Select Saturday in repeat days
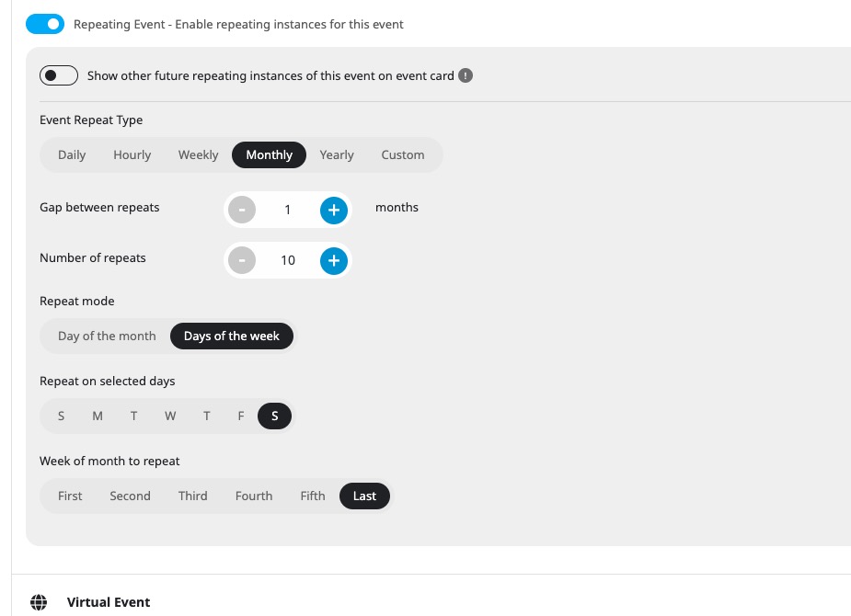851x616 pixels. click(275, 416)
